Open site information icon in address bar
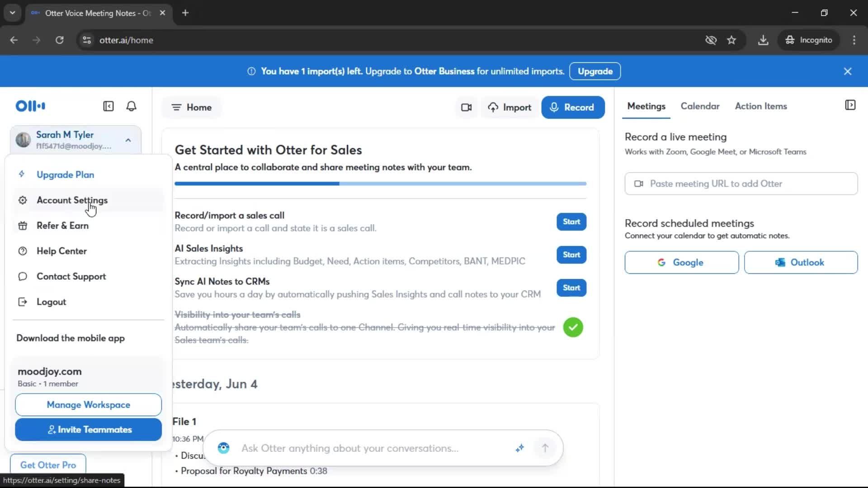Image resolution: width=868 pixels, height=488 pixels. coord(87,40)
